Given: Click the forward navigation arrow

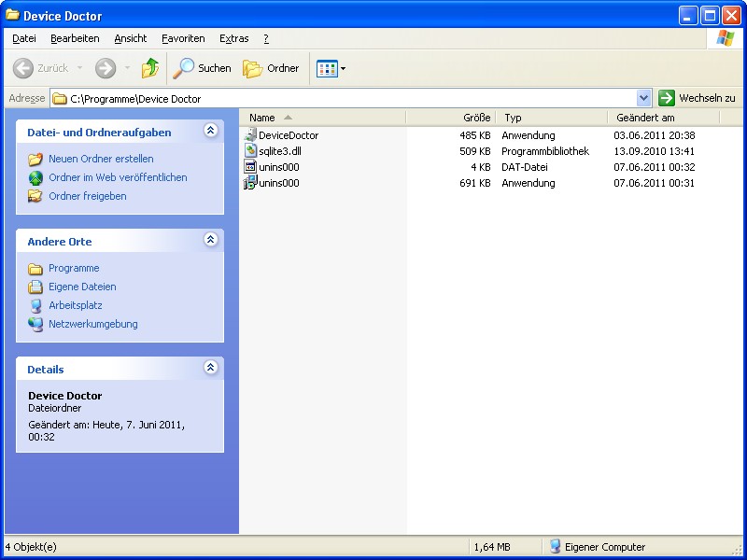Looking at the screenshot, I should coord(106,68).
